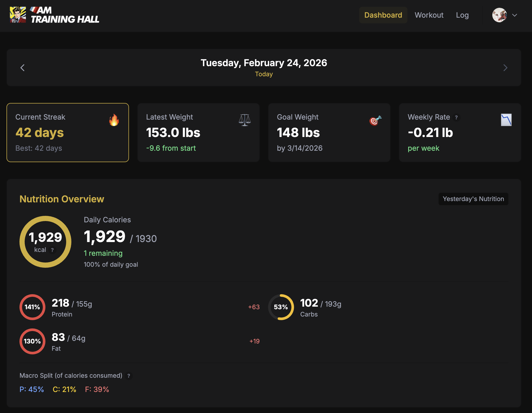Click the profile avatar picture
Screen dimensions: 532x413
pos(499,15)
